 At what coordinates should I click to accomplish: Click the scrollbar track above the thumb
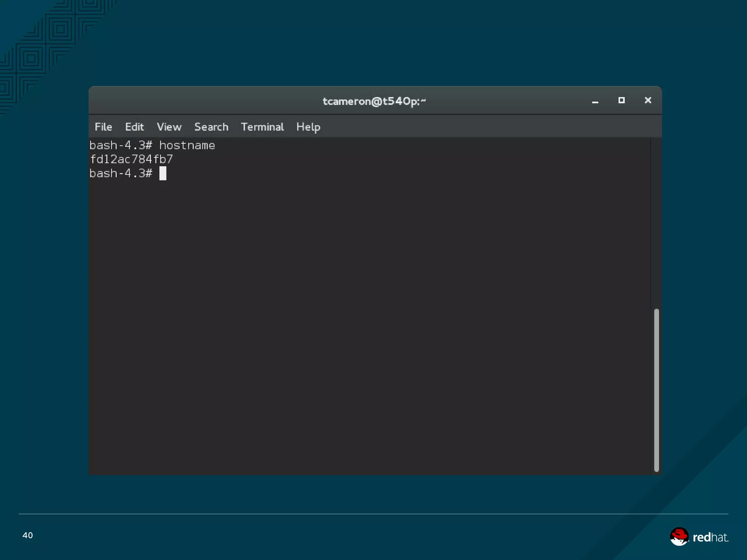pos(656,222)
